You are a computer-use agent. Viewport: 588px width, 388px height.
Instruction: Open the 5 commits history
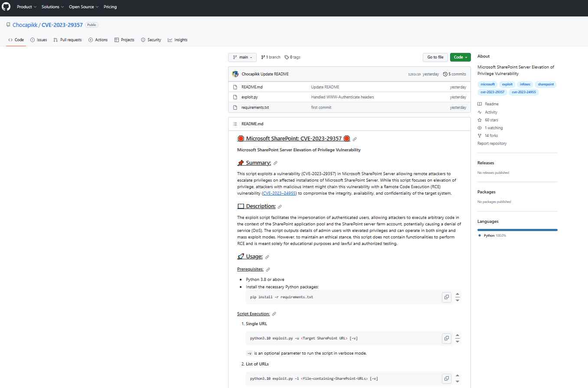(x=454, y=74)
